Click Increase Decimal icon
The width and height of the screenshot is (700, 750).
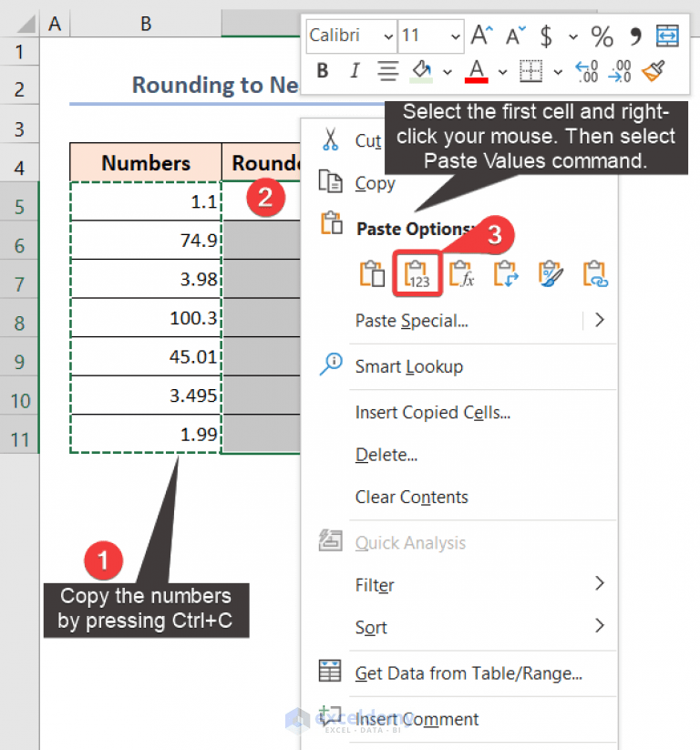point(587,71)
